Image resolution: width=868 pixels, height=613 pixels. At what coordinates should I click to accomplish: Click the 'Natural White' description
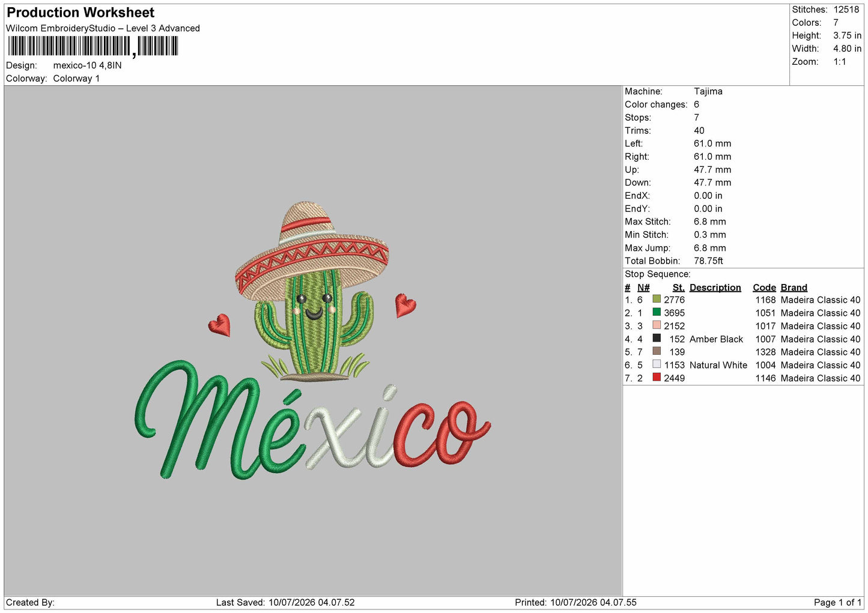[x=718, y=366]
